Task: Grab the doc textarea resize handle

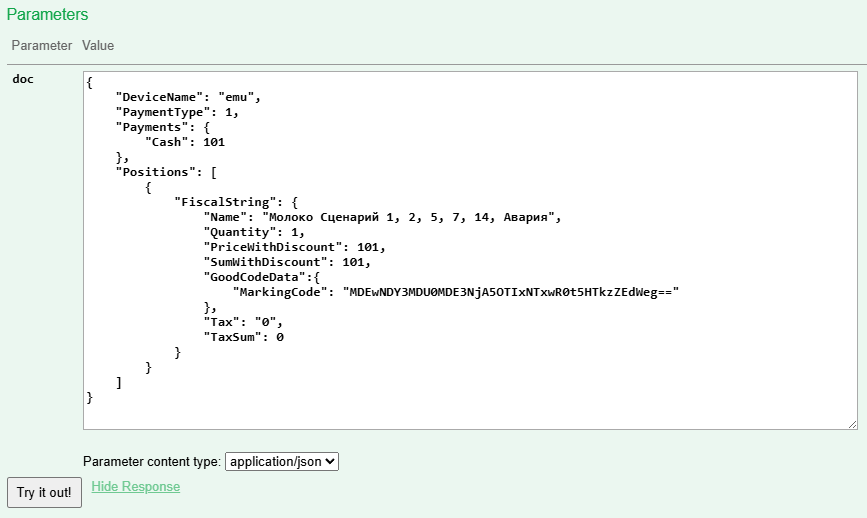Action: point(851,424)
